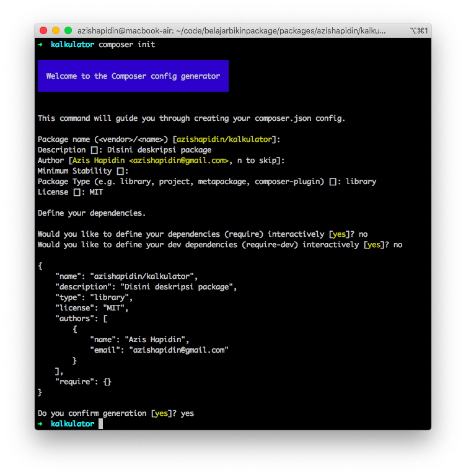
Task: Click the "require": {} line in JSON
Action: (x=83, y=382)
